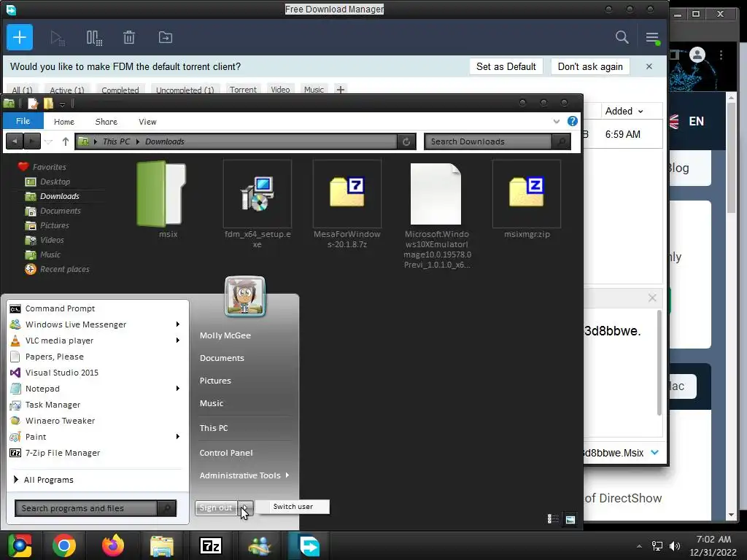Viewport: 747px width, 560px height.
Task: Switch to the Completed tab in FDM
Action: click(120, 90)
